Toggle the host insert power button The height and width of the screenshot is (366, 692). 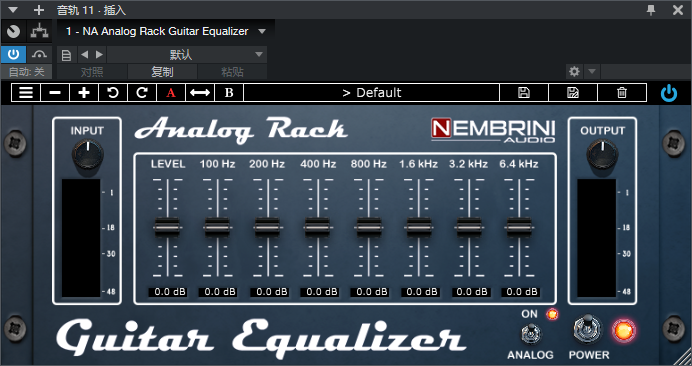coord(14,54)
